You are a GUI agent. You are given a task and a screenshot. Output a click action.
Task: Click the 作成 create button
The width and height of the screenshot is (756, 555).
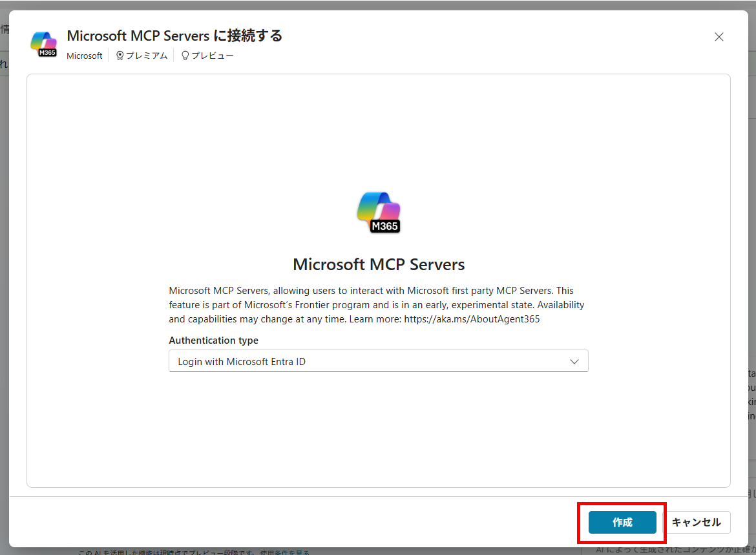[622, 522]
